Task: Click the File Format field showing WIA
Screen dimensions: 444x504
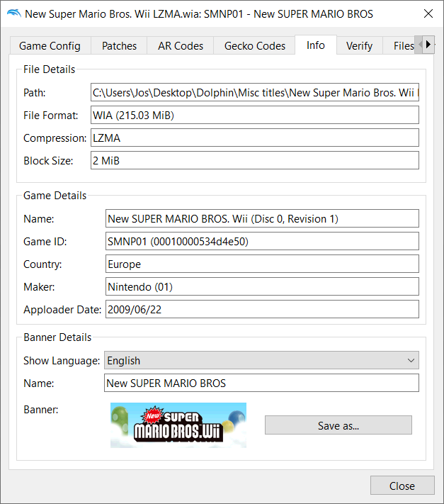Action: pos(255,115)
